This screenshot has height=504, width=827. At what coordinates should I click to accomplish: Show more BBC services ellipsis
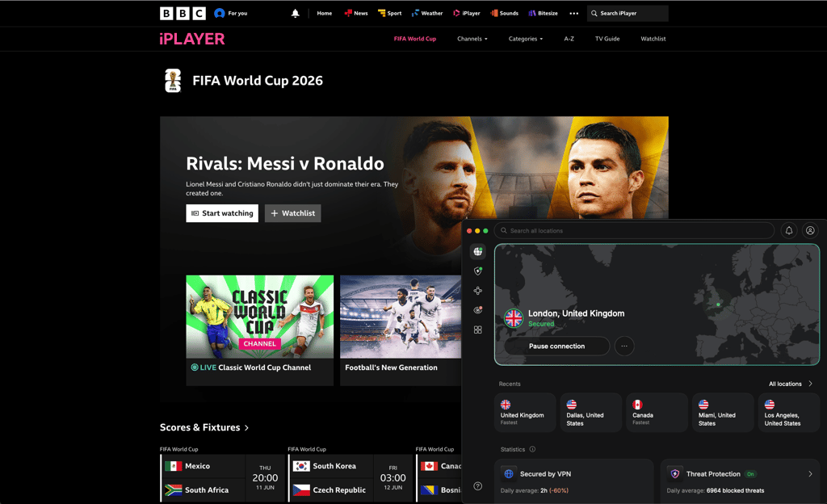tap(574, 13)
